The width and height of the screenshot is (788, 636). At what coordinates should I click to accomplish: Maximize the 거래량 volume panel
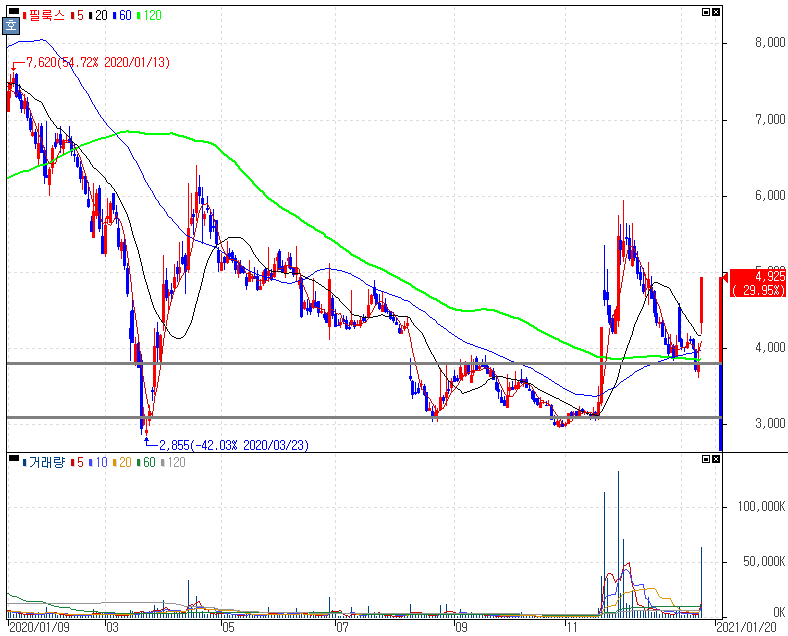tap(706, 459)
